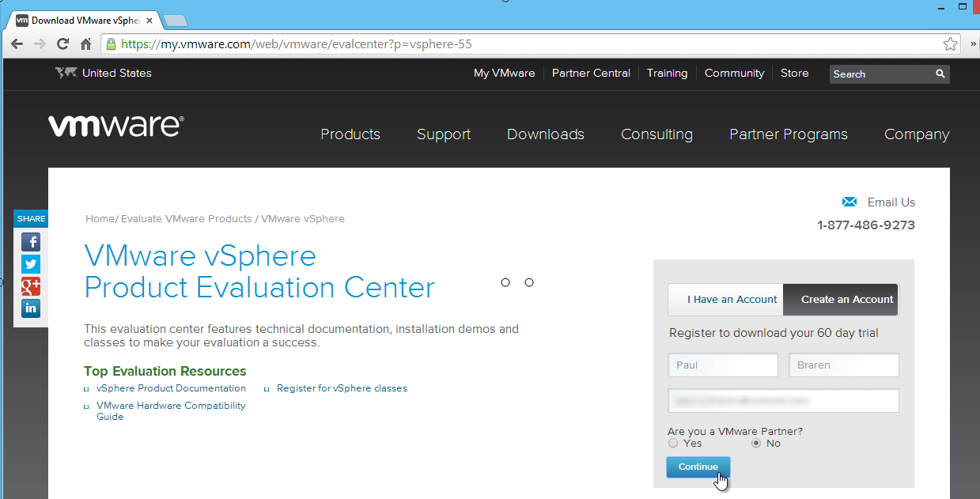
Task: Click the world map country icon
Action: pyautogui.click(x=66, y=73)
